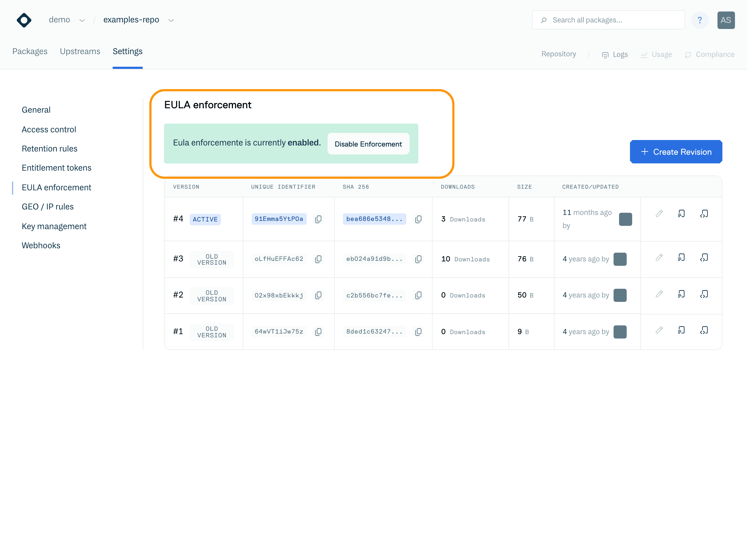Click the rightmost action icon for revision #1
747x560 pixels.
pyautogui.click(x=704, y=330)
